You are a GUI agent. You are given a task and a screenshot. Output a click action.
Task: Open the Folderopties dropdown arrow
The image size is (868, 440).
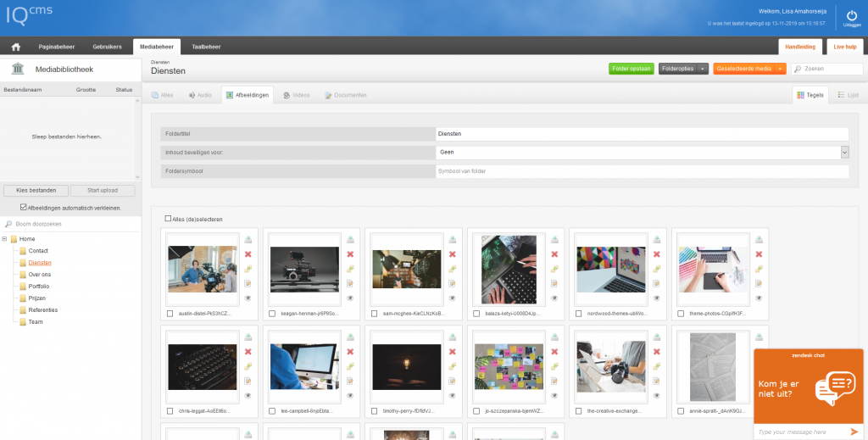click(x=703, y=69)
